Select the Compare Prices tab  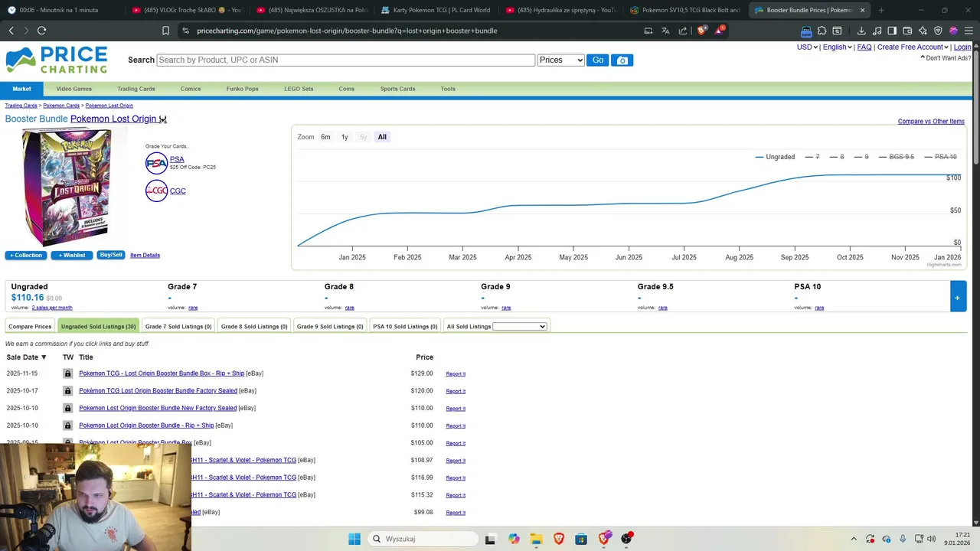(30, 327)
